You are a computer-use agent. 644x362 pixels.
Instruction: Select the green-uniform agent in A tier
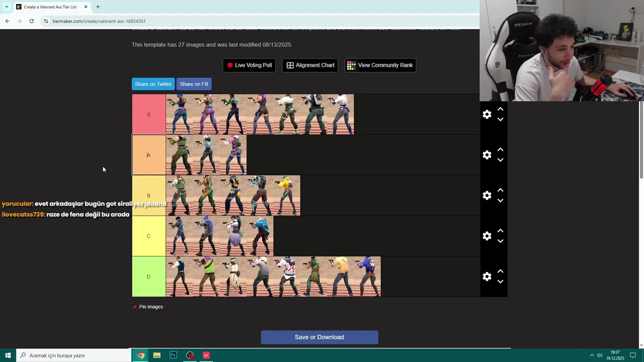click(x=179, y=155)
